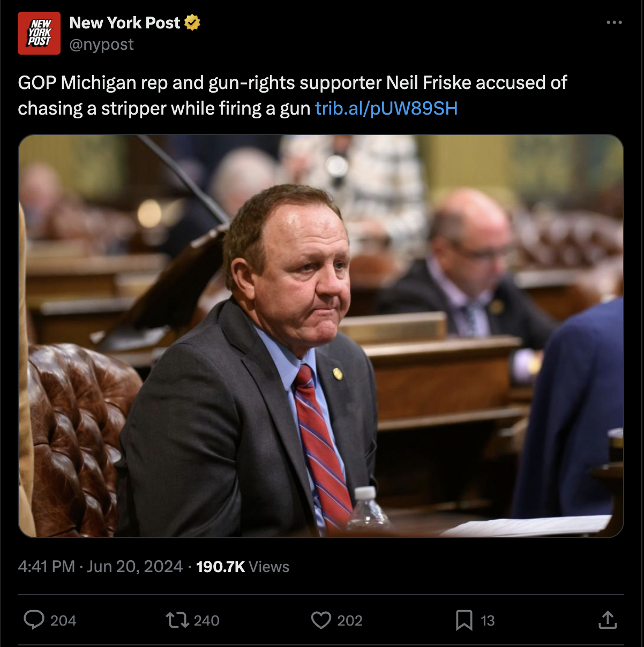Click the 240 reposts count

point(207,621)
